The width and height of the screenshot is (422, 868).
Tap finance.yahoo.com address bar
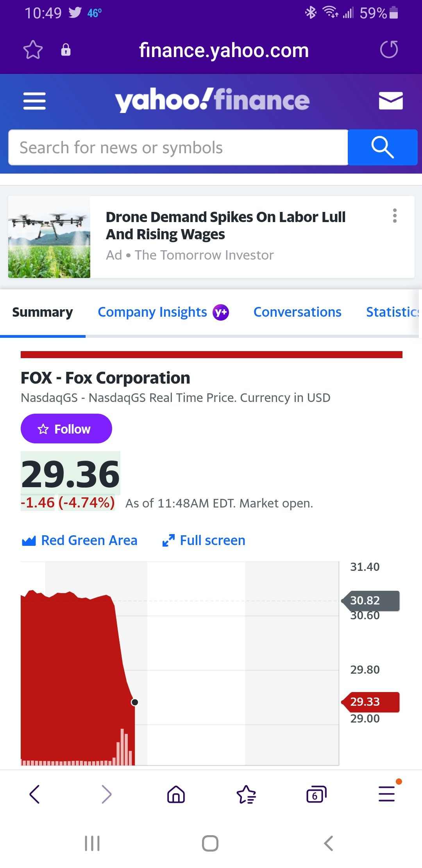tap(224, 50)
